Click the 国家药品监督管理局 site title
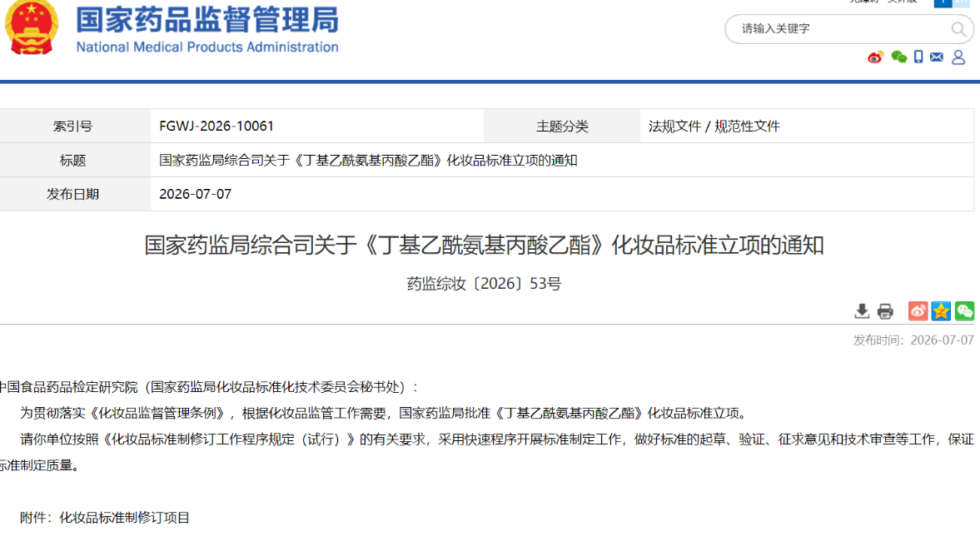The height and width of the screenshot is (551, 980). tap(207, 19)
